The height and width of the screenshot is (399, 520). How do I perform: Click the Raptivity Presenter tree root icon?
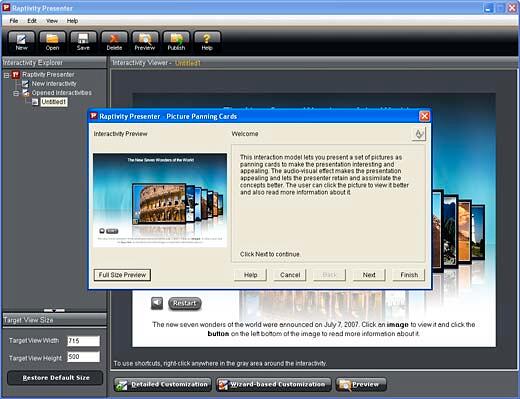(16, 74)
